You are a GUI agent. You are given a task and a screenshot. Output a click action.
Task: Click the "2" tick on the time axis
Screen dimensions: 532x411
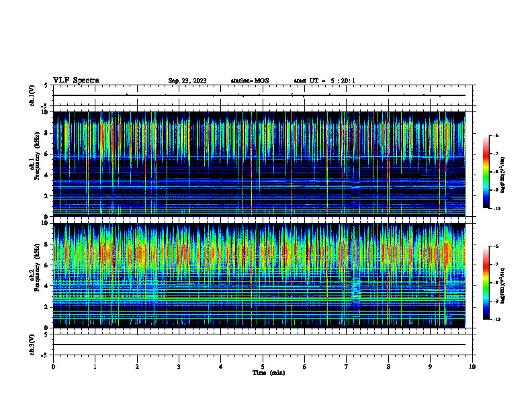137,367
